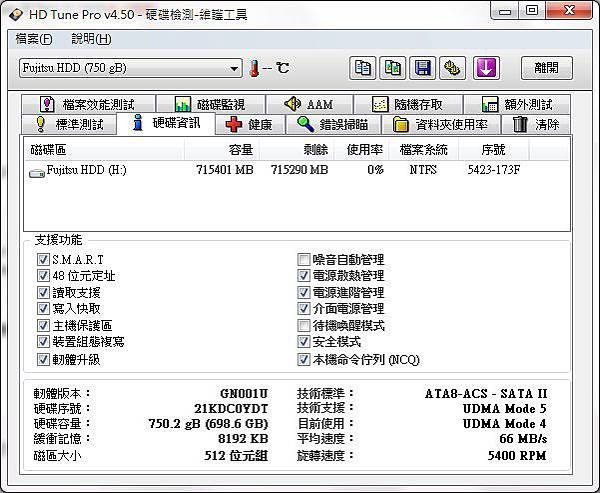Click the 512 位元組 sector size value

[236, 455]
